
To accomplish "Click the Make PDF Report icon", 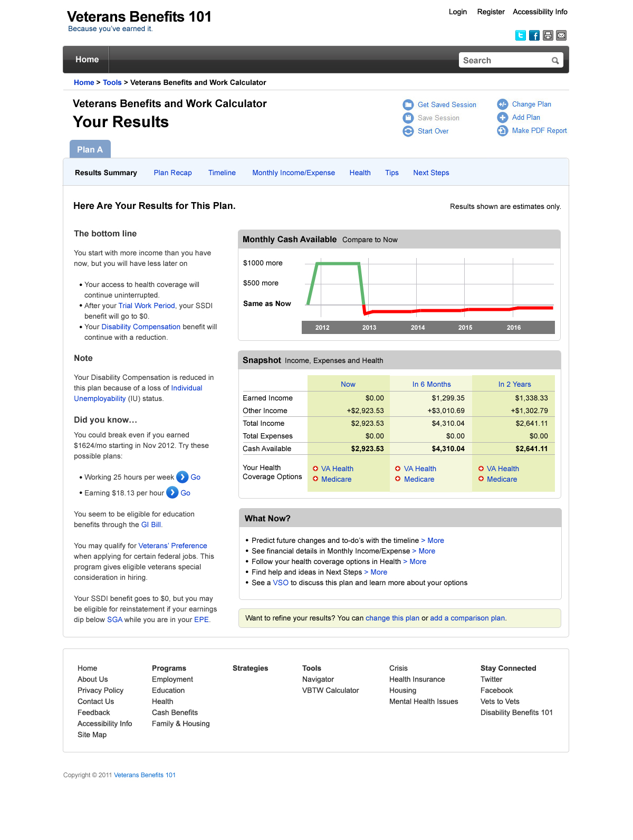I will pyautogui.click(x=502, y=130).
